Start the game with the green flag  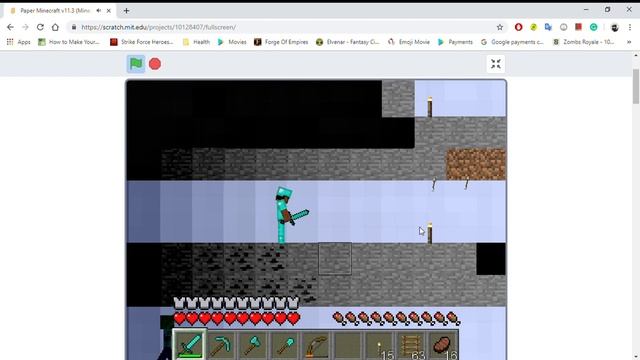tap(136, 64)
